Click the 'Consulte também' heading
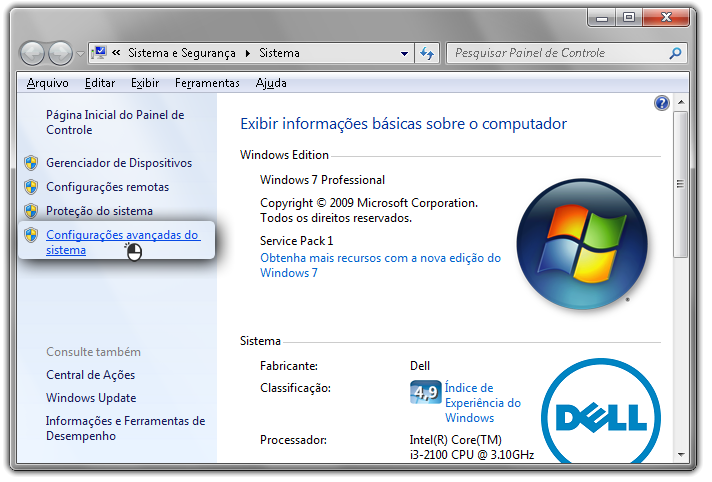The width and height of the screenshot is (712, 482). pyautogui.click(x=94, y=352)
